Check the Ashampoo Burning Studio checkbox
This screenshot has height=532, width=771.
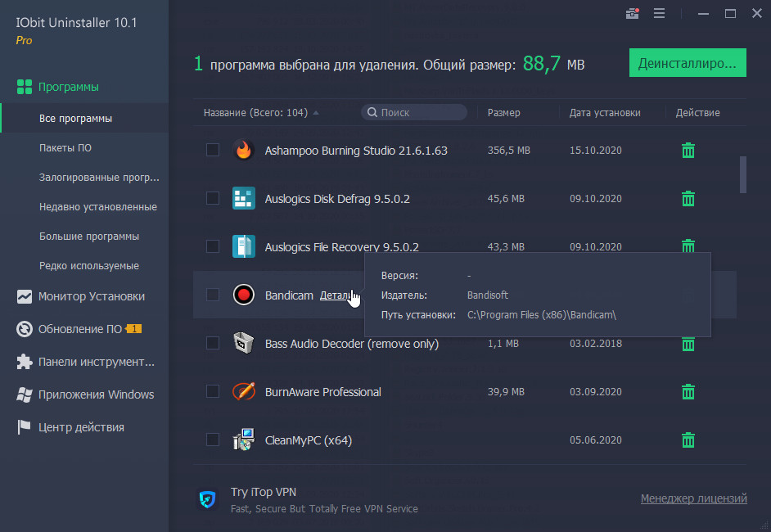213,150
